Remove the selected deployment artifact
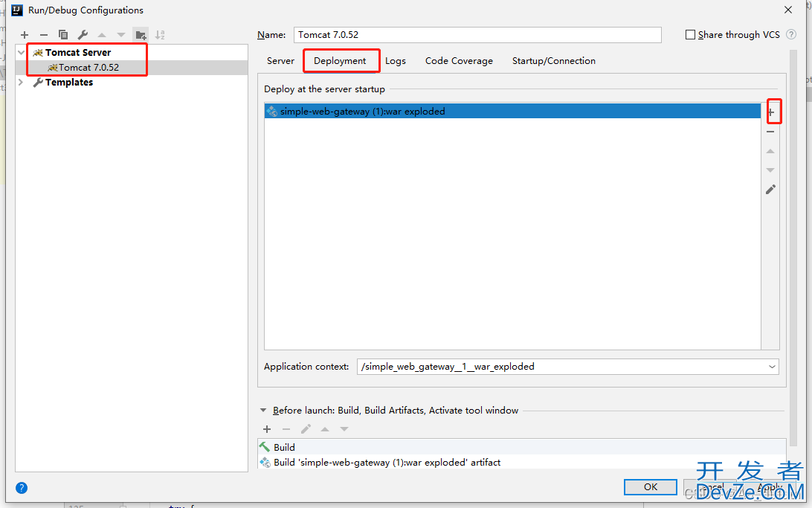 pyautogui.click(x=770, y=132)
